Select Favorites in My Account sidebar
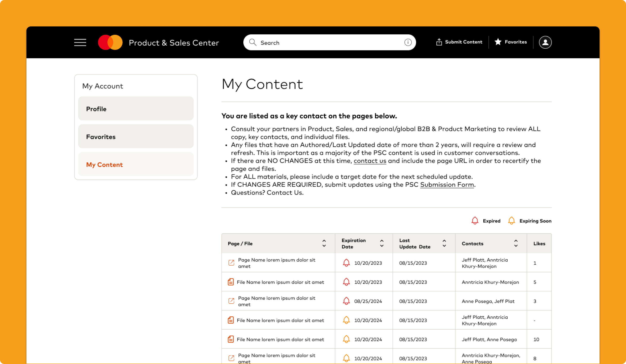 click(x=136, y=136)
